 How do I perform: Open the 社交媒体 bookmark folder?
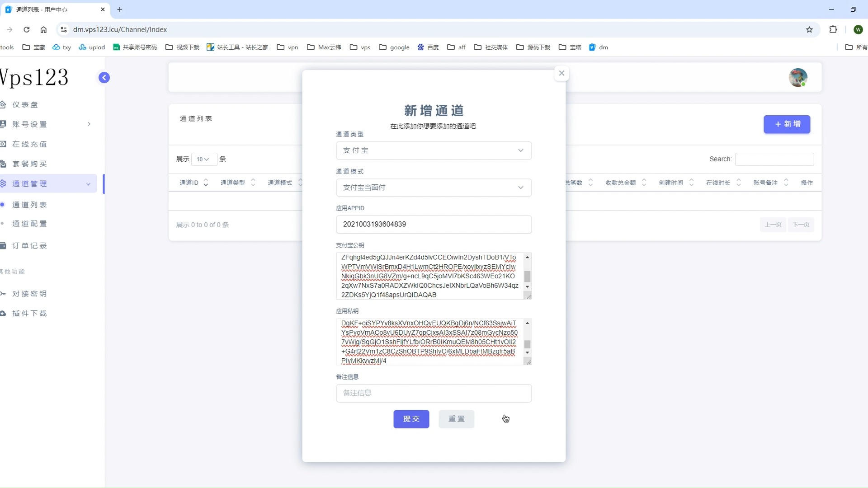coord(491,47)
